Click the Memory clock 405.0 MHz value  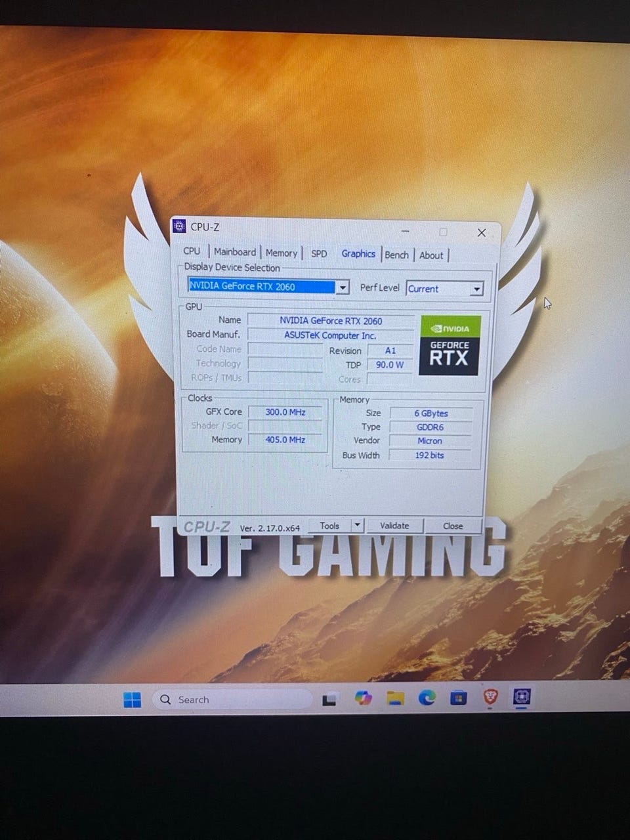[x=285, y=440]
